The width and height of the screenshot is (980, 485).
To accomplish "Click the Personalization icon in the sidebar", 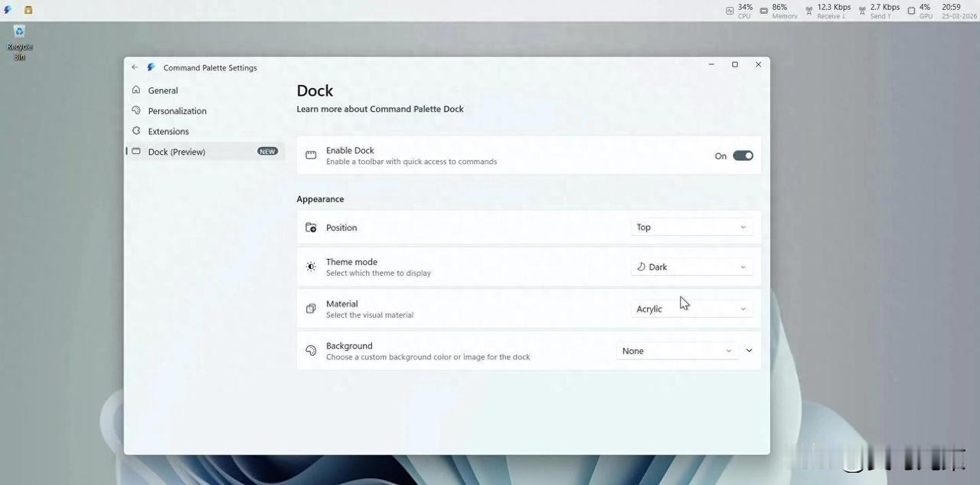I will (x=136, y=110).
